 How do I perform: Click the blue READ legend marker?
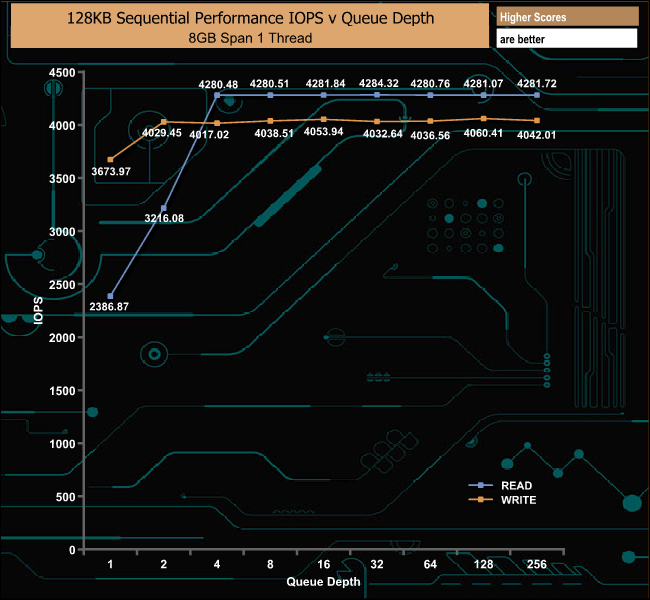tap(480, 485)
